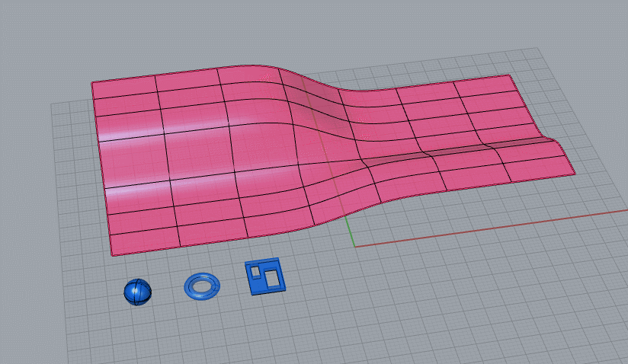This screenshot has height=364, width=628.
Task: Pick the right-front corner of pink surface
Action: (x=575, y=174)
